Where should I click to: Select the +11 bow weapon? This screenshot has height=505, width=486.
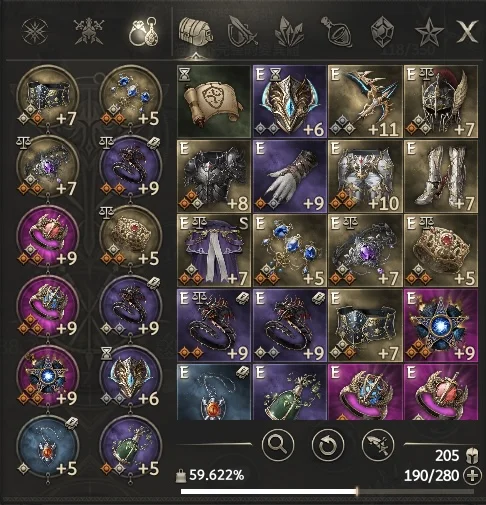point(365,101)
